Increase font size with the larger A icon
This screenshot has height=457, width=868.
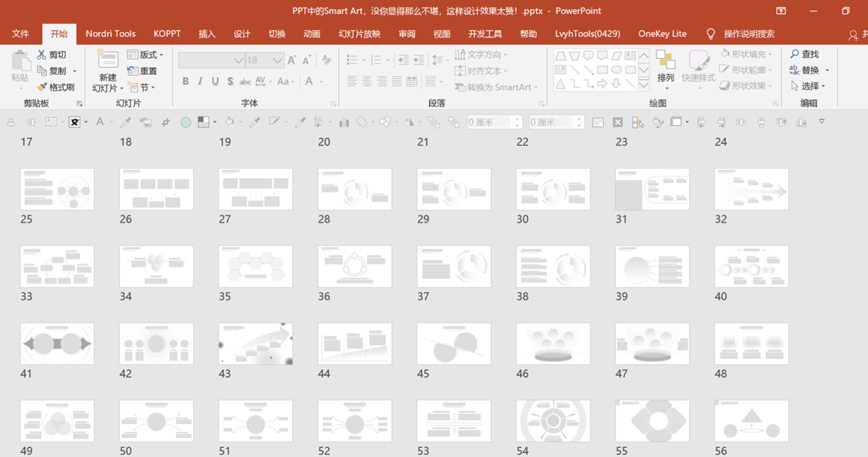pyautogui.click(x=292, y=61)
